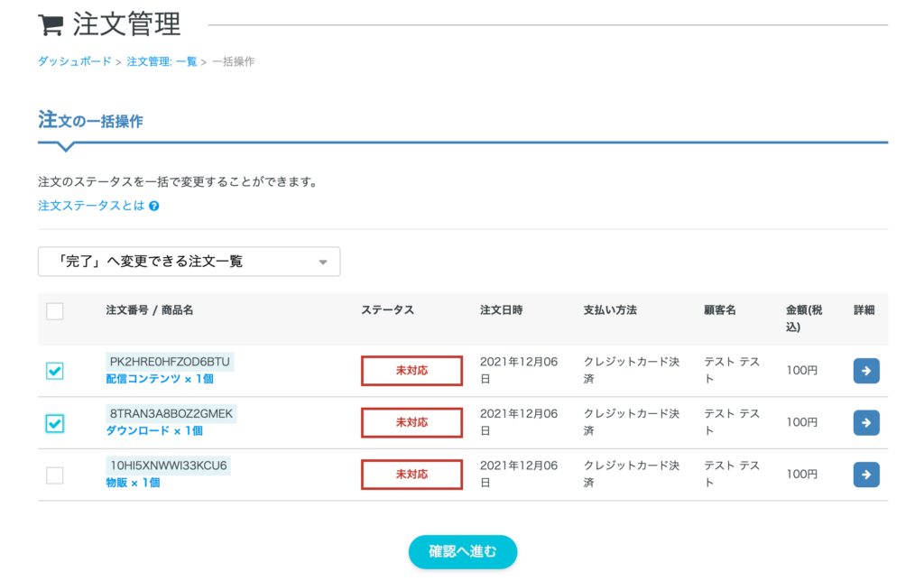Click the ダウンロード × 1個 product link
The width and height of the screenshot is (924, 581).
[x=154, y=430]
